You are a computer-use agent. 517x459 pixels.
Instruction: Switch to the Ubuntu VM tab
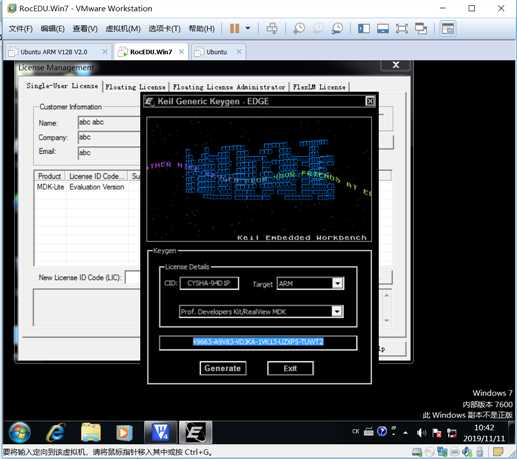click(217, 52)
